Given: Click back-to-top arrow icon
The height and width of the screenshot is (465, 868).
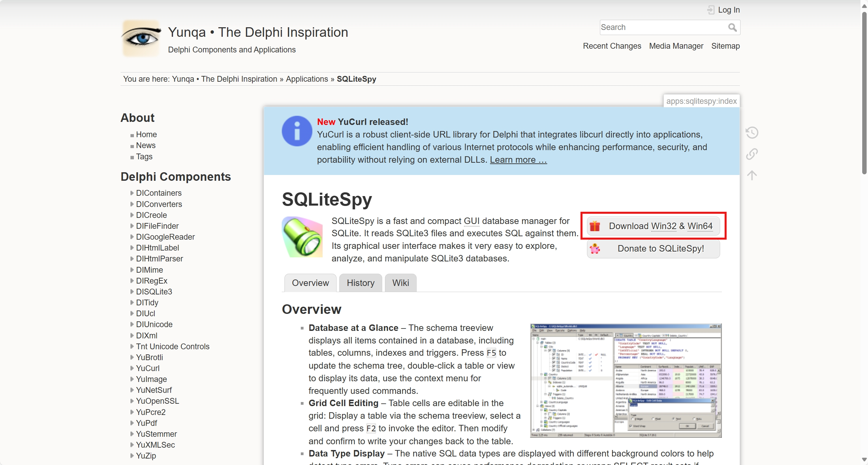Looking at the screenshot, I should point(752,176).
